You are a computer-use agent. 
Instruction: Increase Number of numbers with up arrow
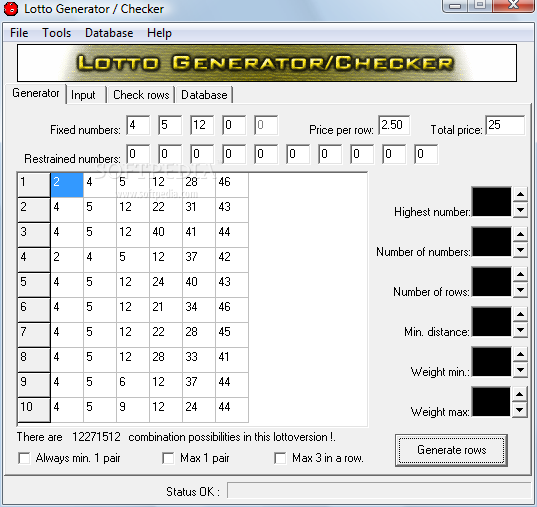click(521, 234)
